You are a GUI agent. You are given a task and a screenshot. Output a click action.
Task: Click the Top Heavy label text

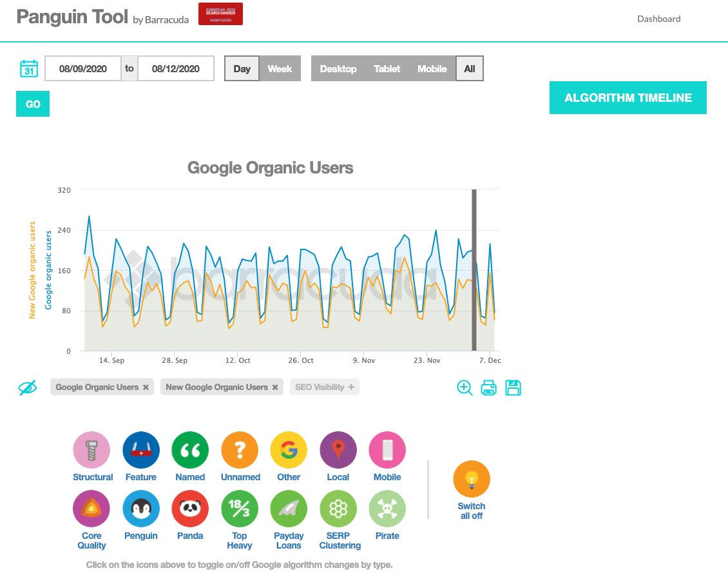coord(240,540)
